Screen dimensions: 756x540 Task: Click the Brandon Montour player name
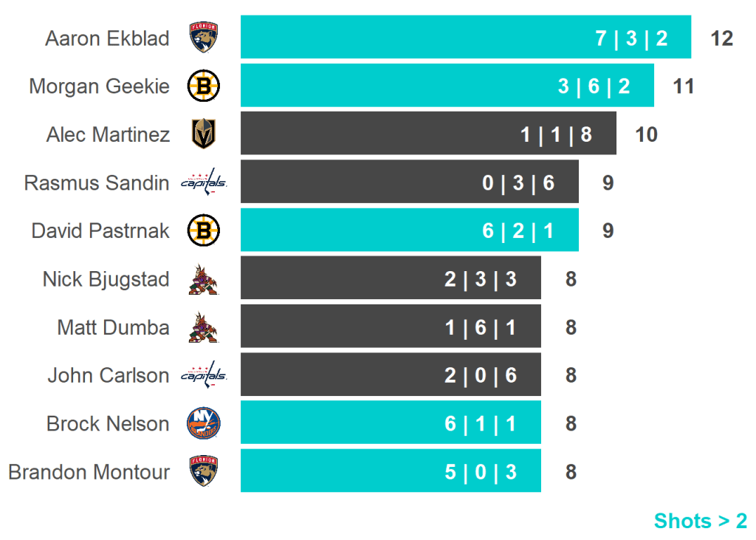coord(89,472)
